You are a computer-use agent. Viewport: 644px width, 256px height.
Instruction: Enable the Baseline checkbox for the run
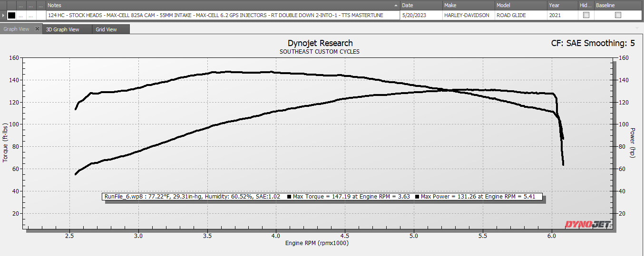[618, 15]
